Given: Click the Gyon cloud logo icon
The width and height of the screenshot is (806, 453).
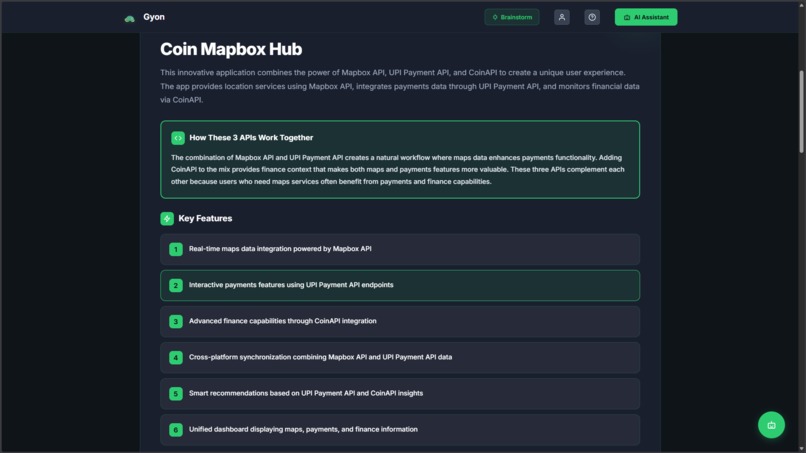Looking at the screenshot, I should point(130,18).
